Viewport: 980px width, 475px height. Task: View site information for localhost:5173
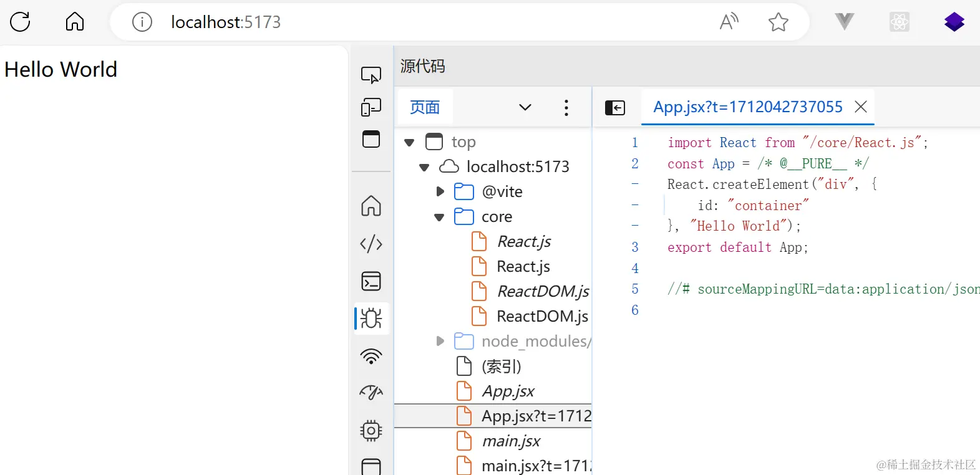click(x=142, y=22)
